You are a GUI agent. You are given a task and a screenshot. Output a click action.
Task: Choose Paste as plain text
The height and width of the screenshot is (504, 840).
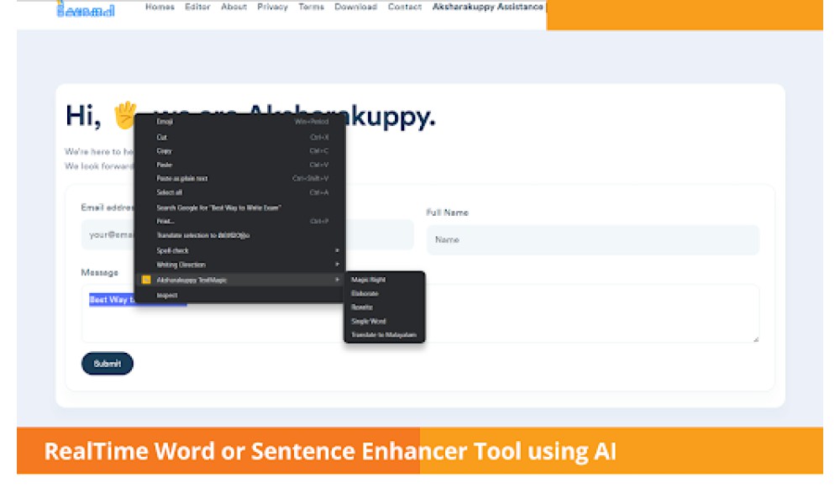click(239, 178)
